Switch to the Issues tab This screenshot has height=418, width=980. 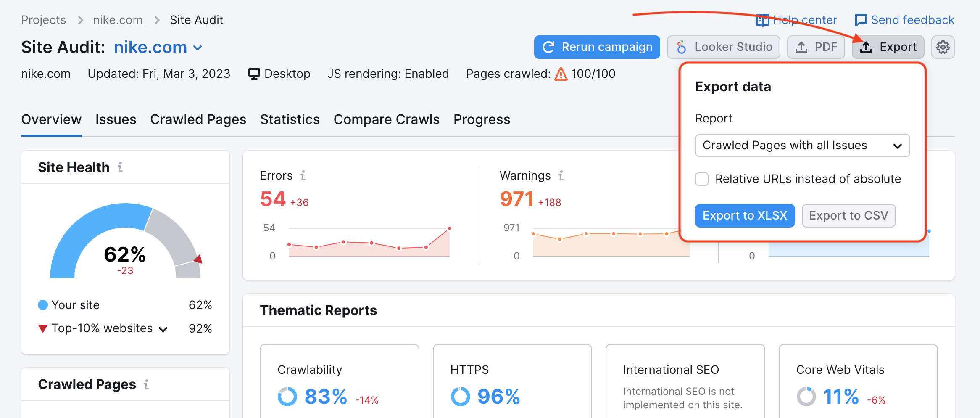pyautogui.click(x=116, y=119)
